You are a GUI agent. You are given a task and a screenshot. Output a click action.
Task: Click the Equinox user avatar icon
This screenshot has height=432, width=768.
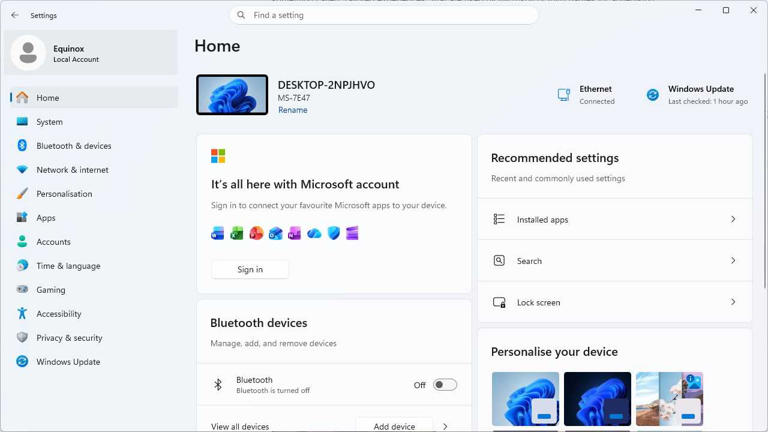[28, 52]
